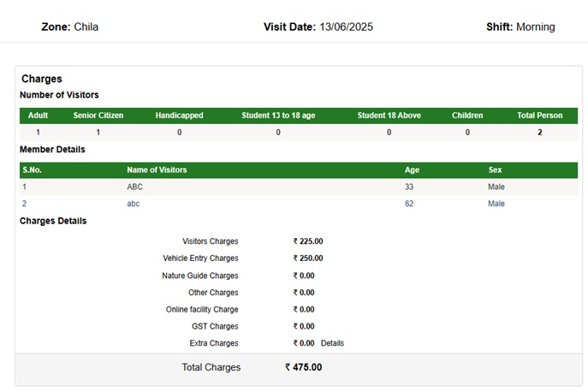Select the ₹ 250.00 vehicle entry amount
588x392 pixels.
pos(308,258)
